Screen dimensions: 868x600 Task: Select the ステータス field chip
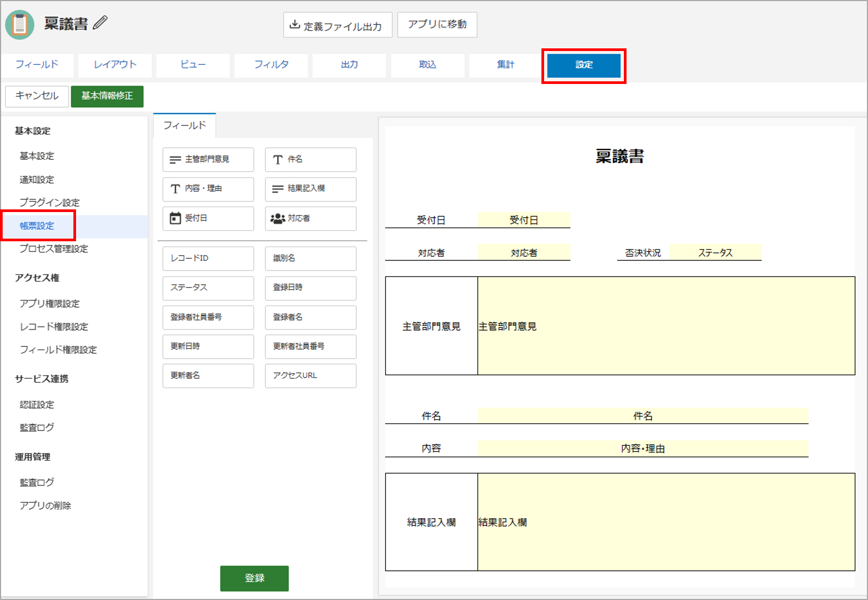[208, 288]
